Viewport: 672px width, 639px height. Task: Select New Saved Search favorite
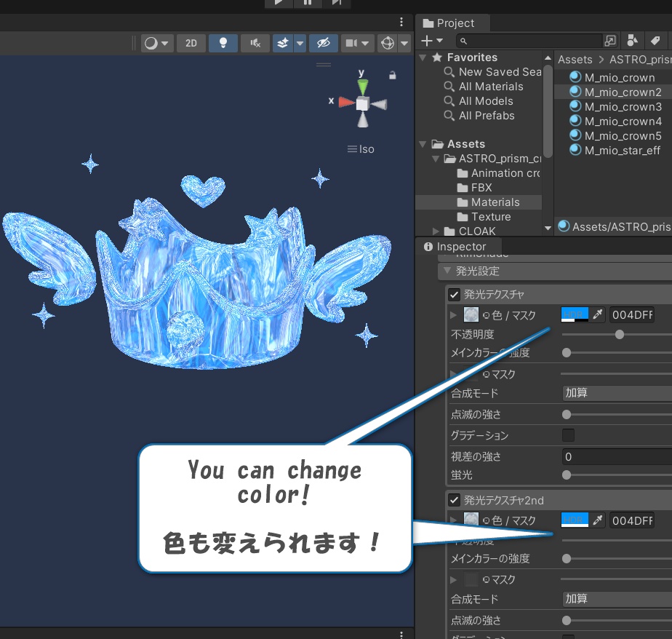tap(493, 72)
